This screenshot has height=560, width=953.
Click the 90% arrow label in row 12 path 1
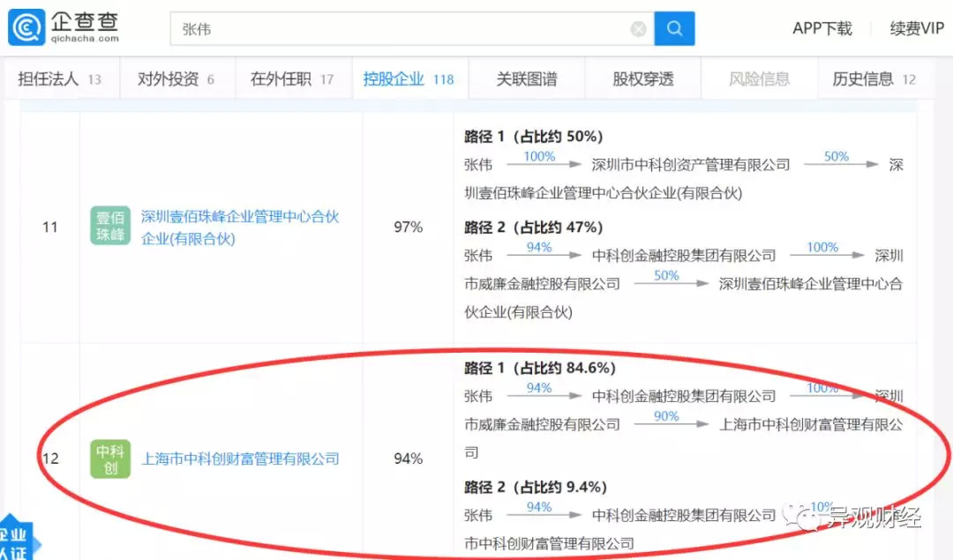click(x=666, y=416)
